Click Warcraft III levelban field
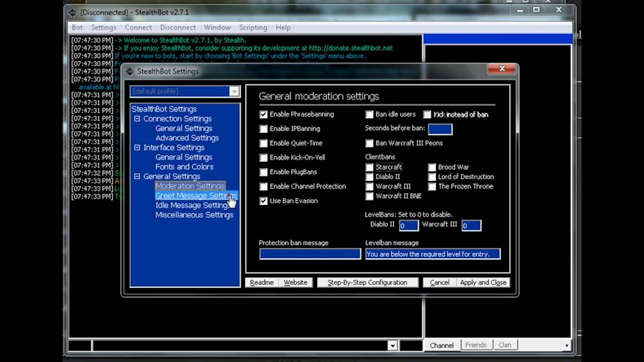Screen dimensions: 644x362 point(471,226)
